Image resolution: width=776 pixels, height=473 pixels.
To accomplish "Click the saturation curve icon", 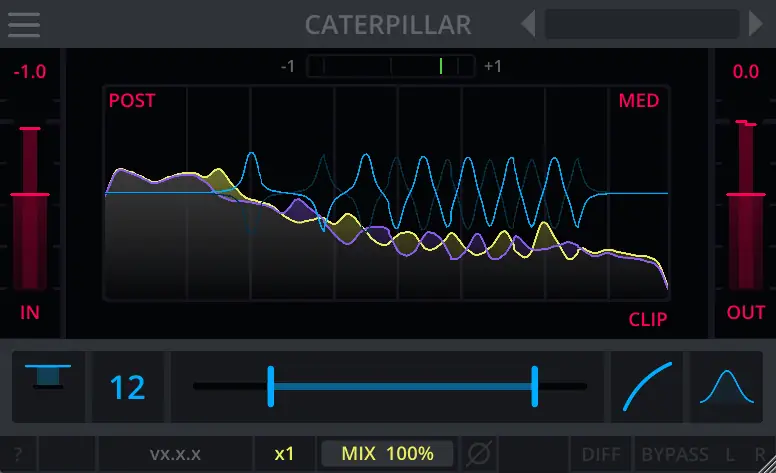I will coord(647,386).
